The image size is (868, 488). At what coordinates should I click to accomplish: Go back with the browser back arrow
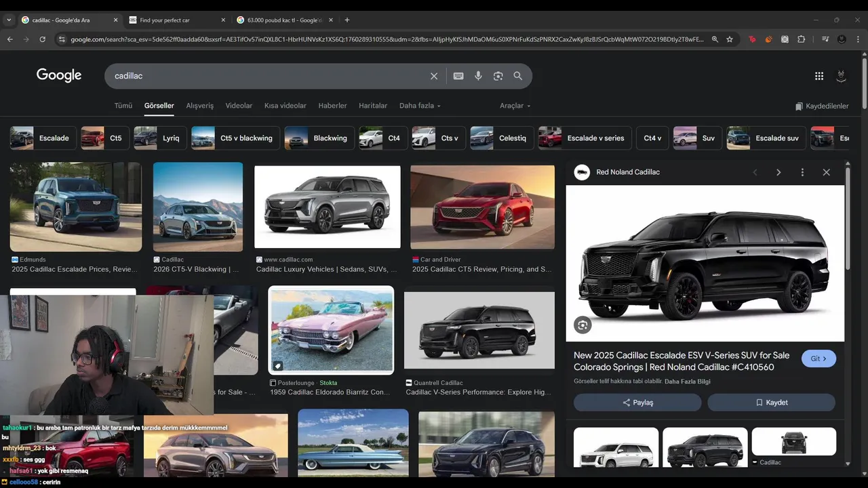10,39
